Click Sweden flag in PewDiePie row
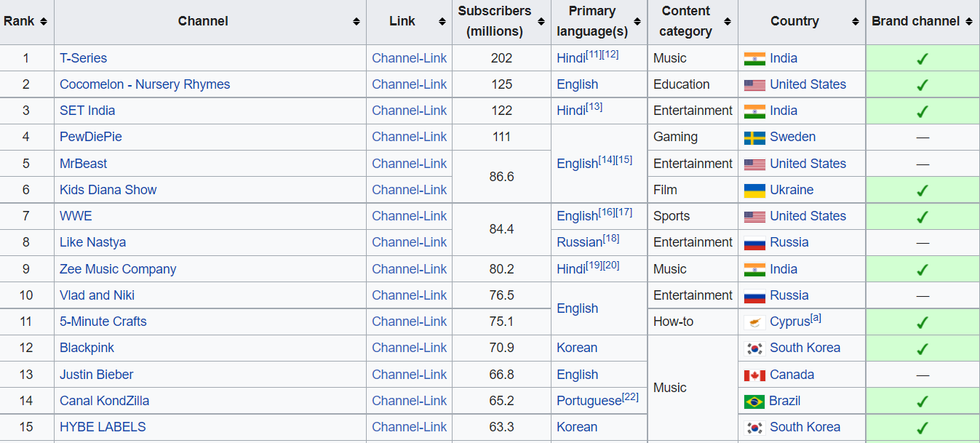The height and width of the screenshot is (443, 980). (754, 137)
